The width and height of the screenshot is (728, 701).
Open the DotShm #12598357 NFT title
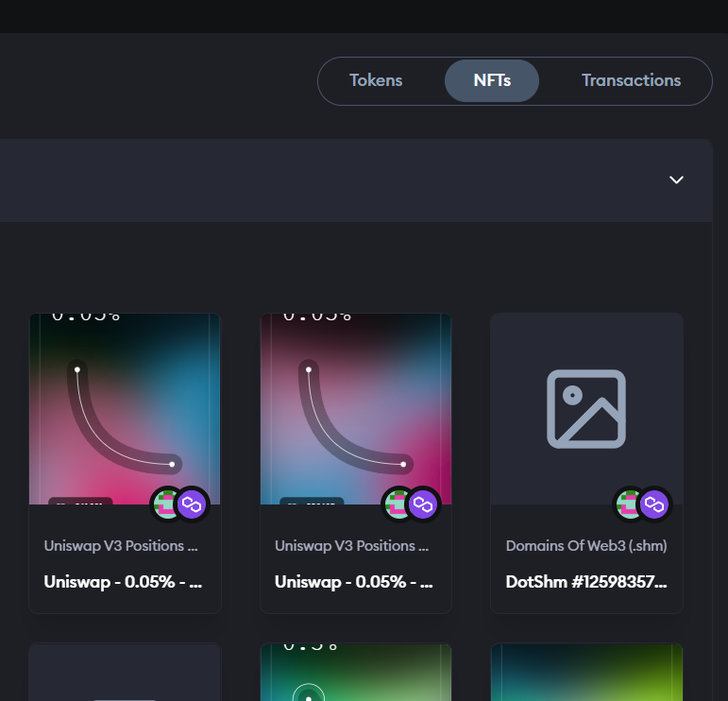[x=586, y=582]
